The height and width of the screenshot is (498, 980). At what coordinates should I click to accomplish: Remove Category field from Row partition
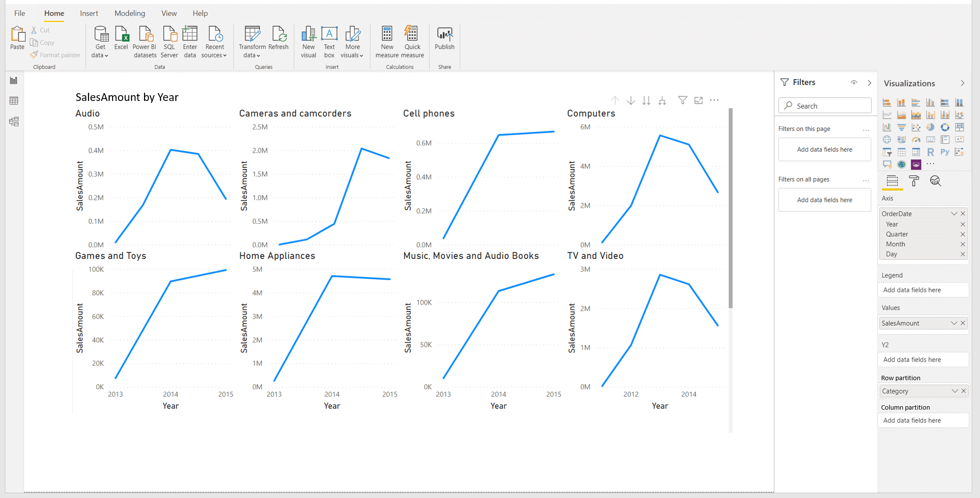click(964, 391)
